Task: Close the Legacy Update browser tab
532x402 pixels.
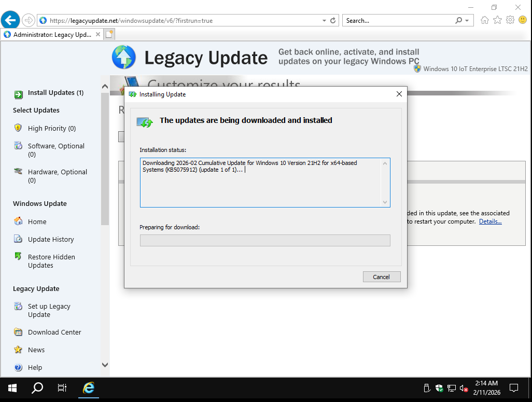Action: [x=97, y=34]
